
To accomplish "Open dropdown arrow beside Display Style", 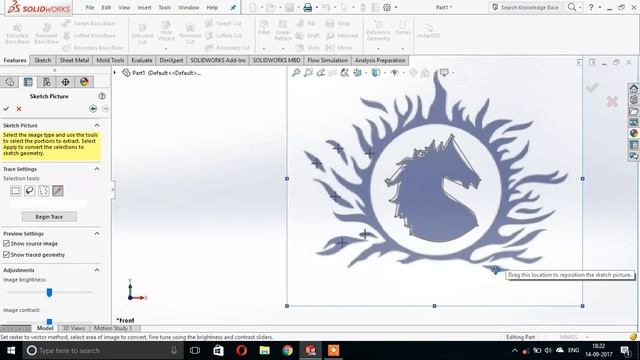I will pos(384,73).
